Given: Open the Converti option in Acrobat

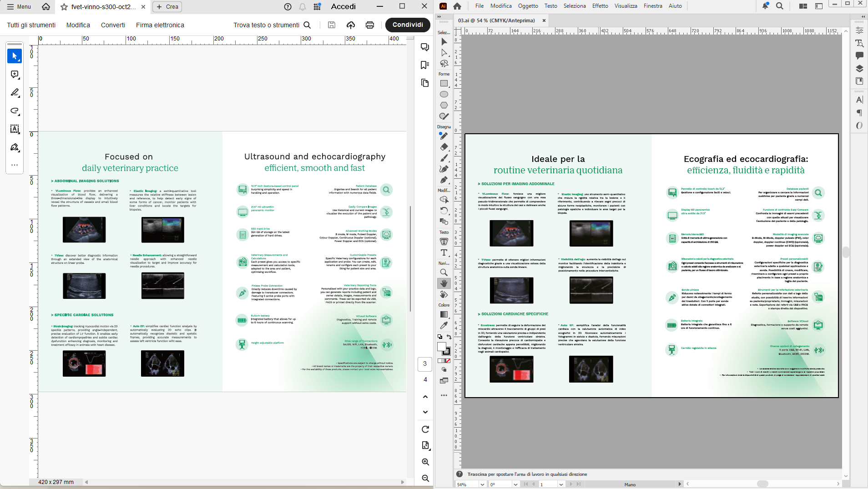Looking at the screenshot, I should coord(113,25).
